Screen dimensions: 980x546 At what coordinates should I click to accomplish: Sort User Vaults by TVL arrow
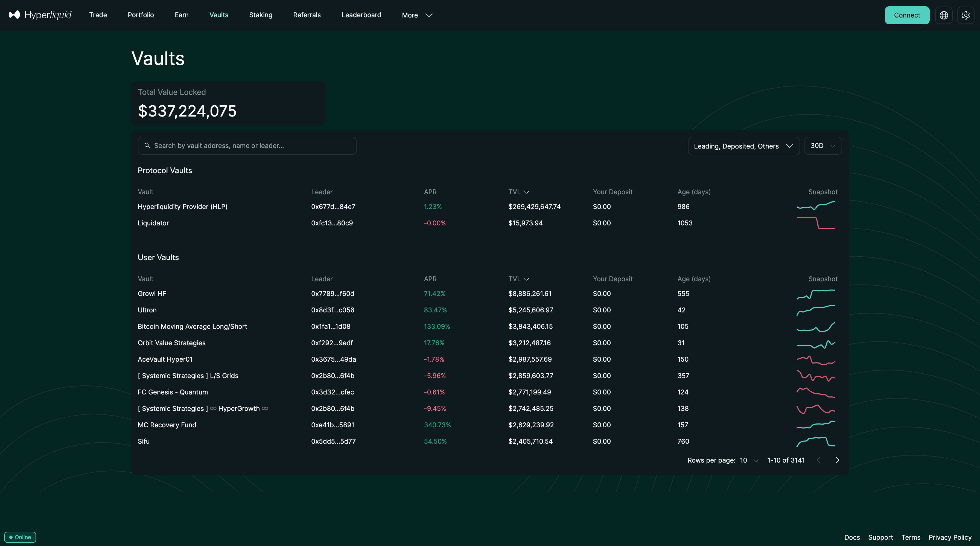(x=527, y=279)
